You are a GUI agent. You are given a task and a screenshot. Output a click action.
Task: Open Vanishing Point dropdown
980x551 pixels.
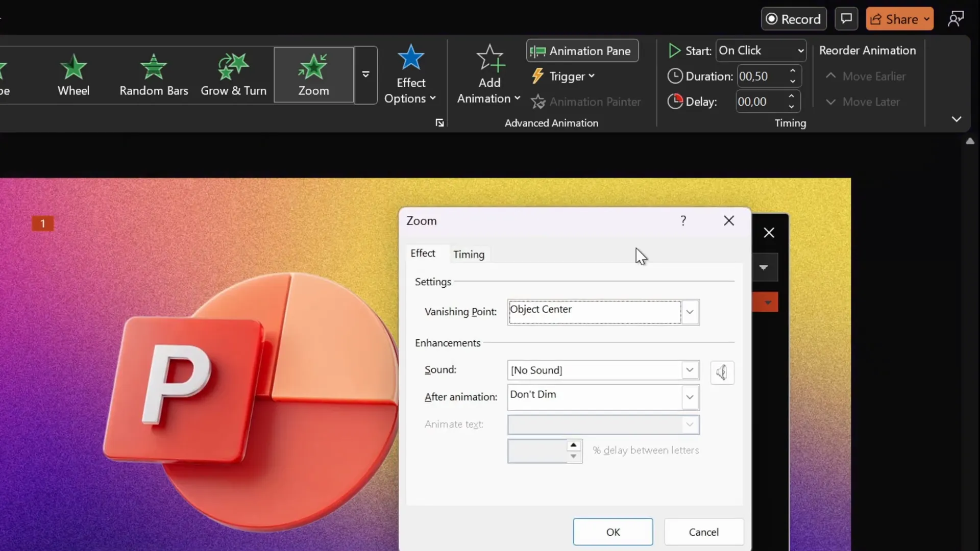(x=690, y=312)
